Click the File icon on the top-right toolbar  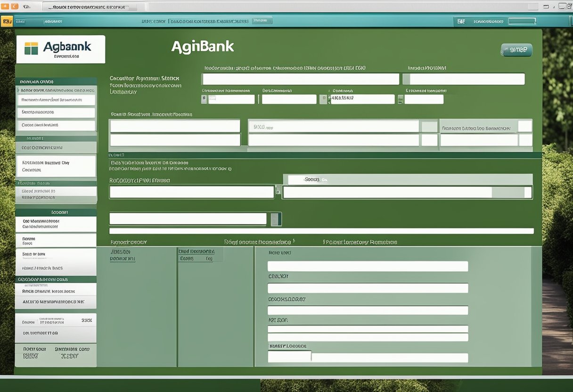pyautogui.click(x=460, y=21)
